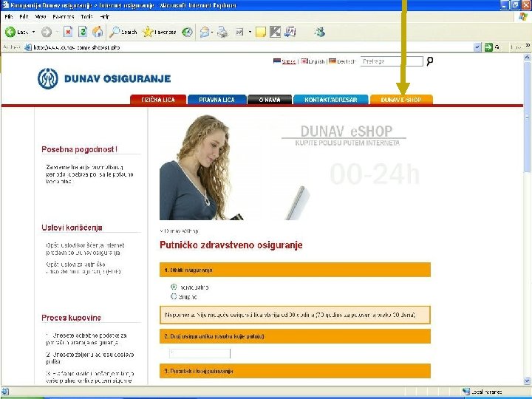The height and width of the screenshot is (399, 532).
Task: Open the DUNAV E-SHOP tab
Action: (401, 100)
